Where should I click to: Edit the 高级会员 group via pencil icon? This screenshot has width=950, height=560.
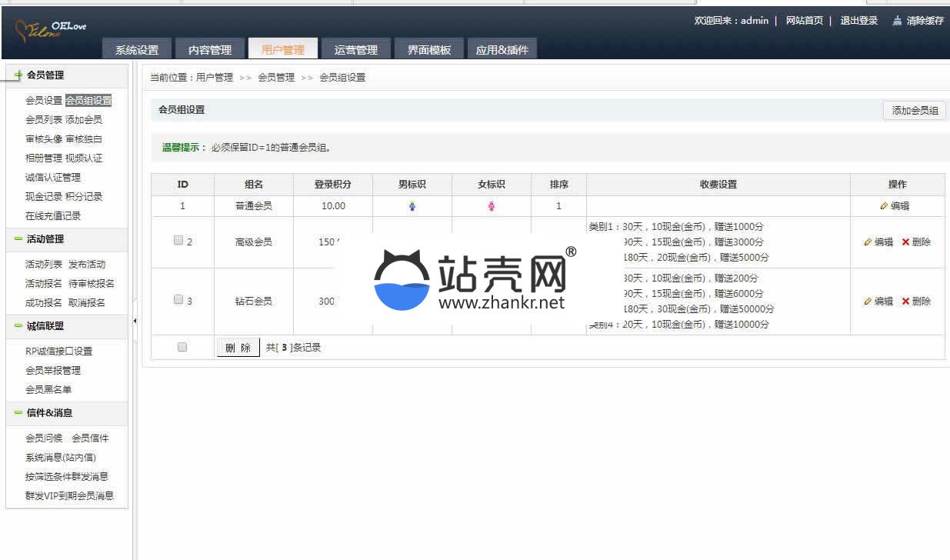point(868,242)
